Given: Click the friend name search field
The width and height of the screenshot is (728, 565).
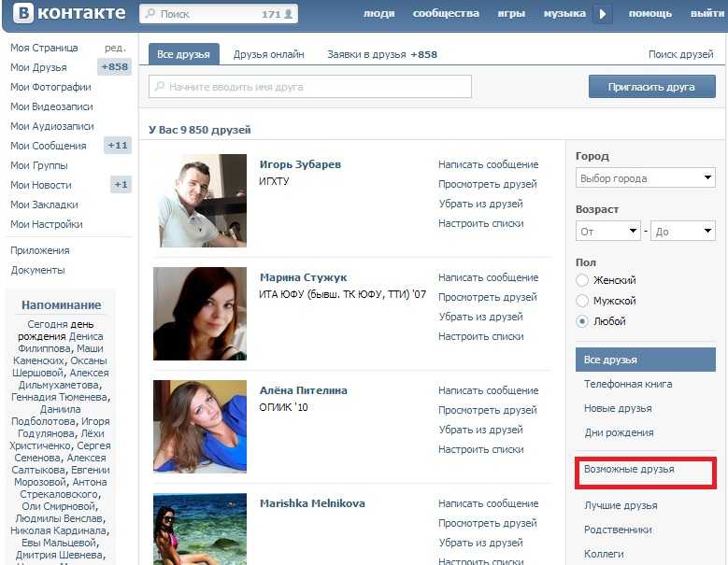Looking at the screenshot, I should pos(310,87).
